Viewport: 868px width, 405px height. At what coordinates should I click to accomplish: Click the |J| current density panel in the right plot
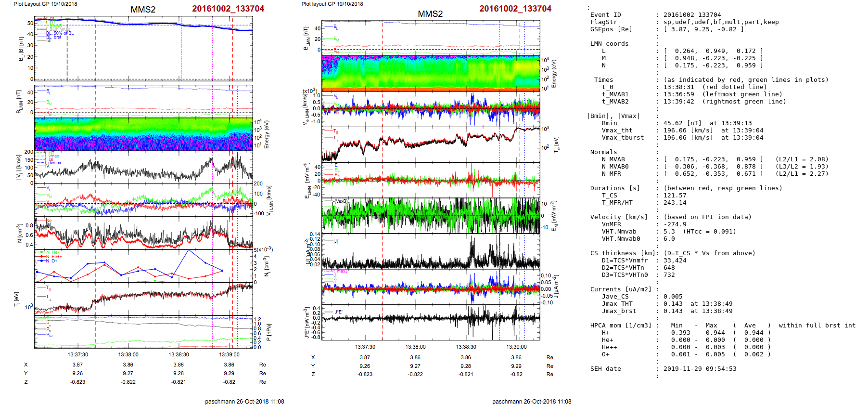pyautogui.click(x=431, y=251)
